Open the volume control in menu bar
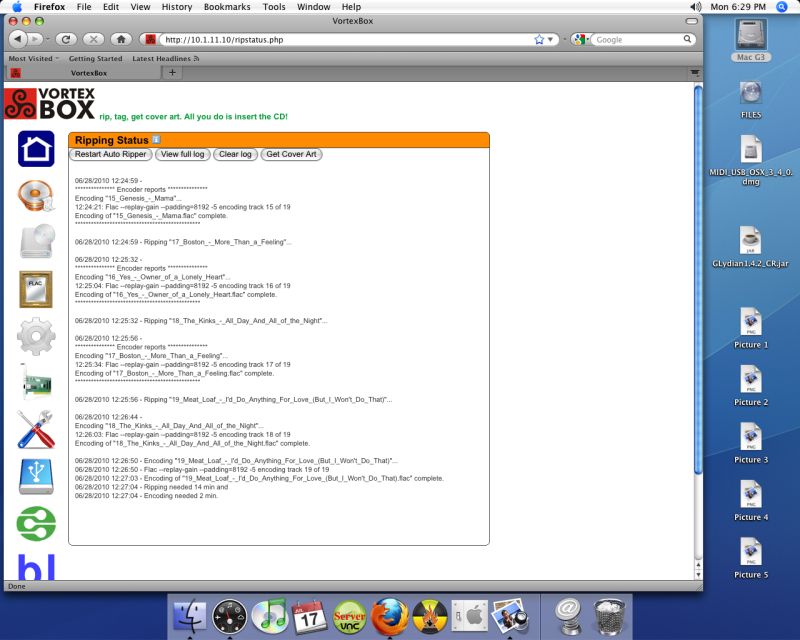This screenshot has height=640, width=800. 695,7
